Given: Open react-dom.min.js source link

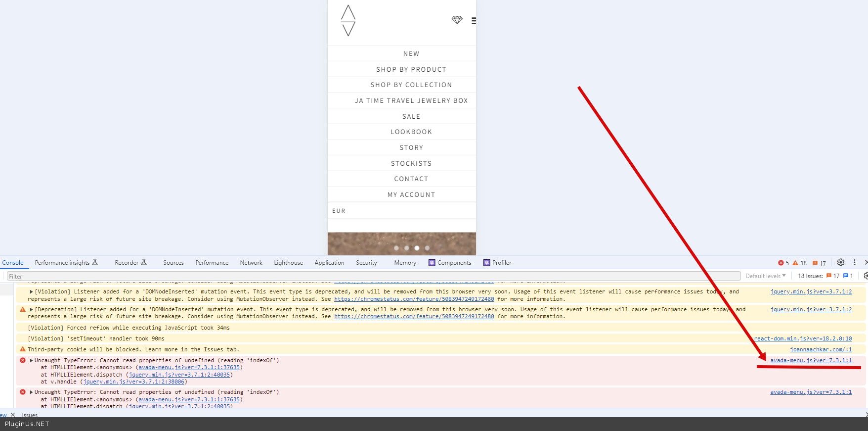Looking at the screenshot, I should point(803,338).
